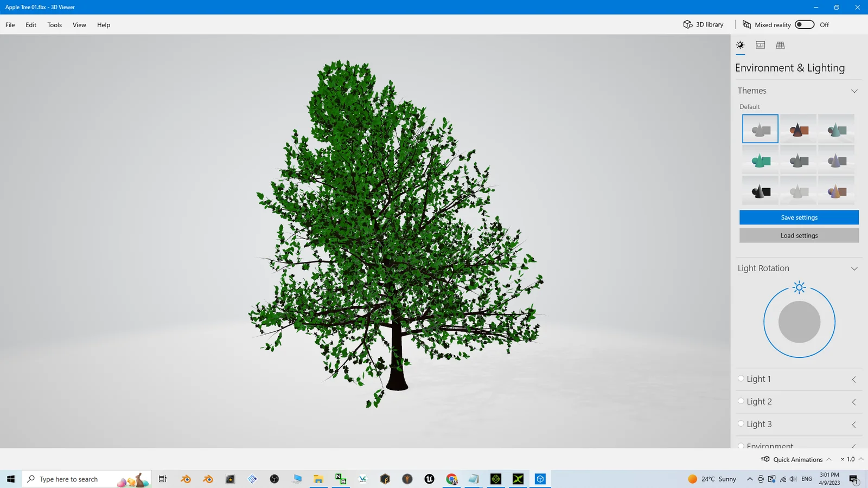Enable the Light 3 radio button
868x488 pixels.
[x=741, y=423]
